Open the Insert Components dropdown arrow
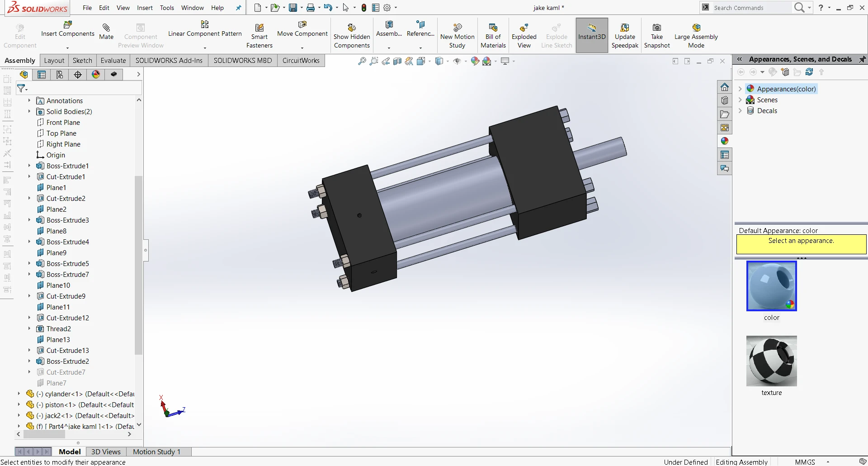This screenshot has width=868, height=466. tap(67, 48)
